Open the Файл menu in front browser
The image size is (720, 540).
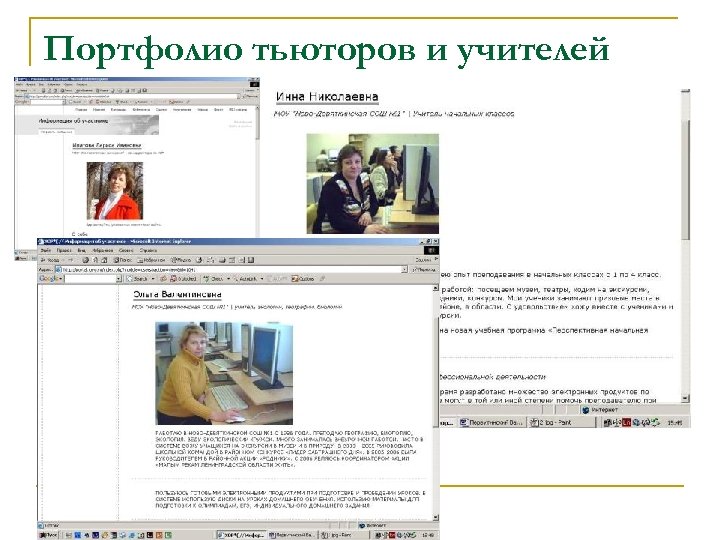(x=46, y=250)
